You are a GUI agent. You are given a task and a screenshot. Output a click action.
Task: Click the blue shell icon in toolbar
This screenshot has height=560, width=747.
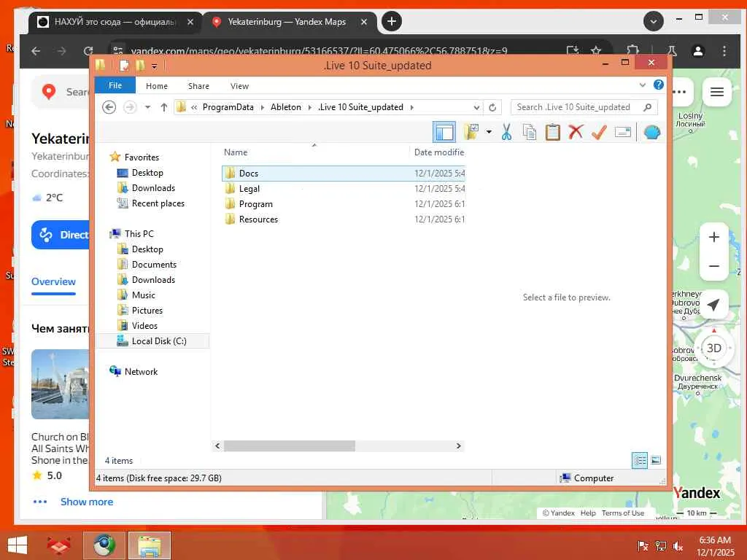[x=651, y=132]
